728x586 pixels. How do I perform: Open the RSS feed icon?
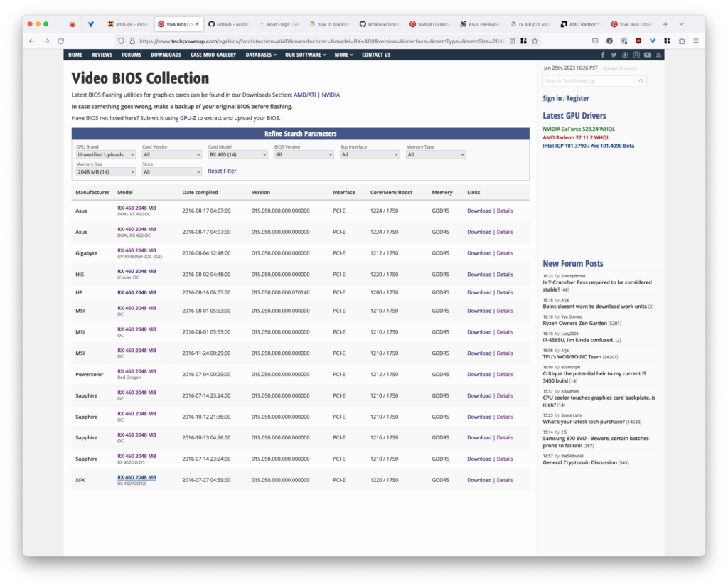click(x=658, y=55)
